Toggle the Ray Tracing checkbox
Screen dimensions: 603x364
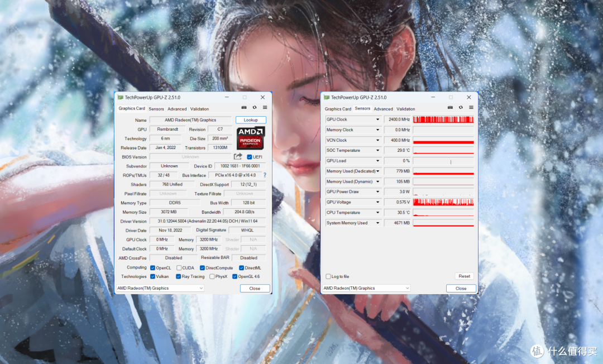pyautogui.click(x=179, y=276)
